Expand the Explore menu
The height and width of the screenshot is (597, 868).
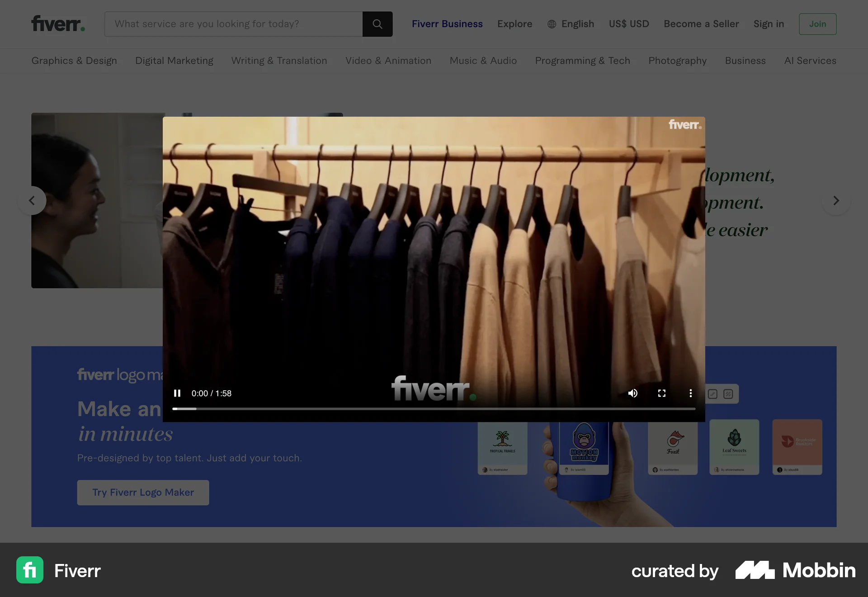514,24
